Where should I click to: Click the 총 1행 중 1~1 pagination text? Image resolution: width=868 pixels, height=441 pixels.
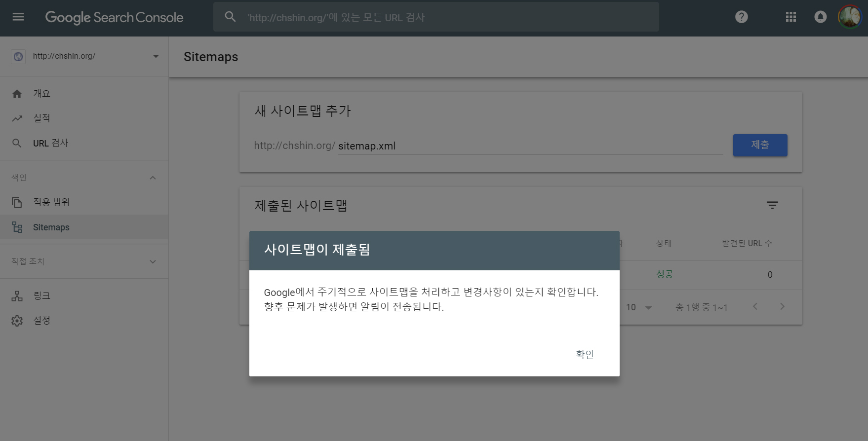tap(701, 307)
